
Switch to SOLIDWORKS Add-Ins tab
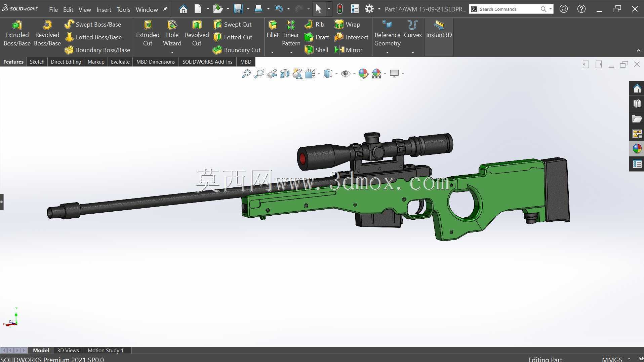click(207, 62)
